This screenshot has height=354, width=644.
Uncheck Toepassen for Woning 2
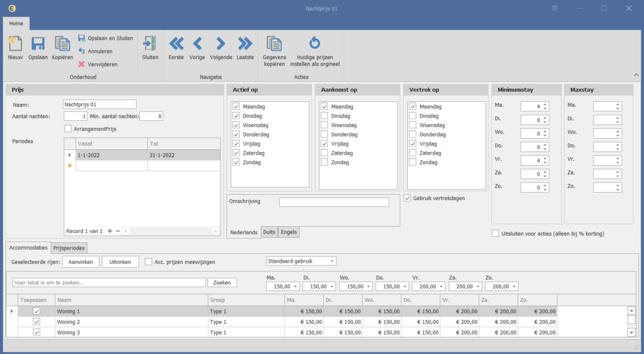coord(37,322)
